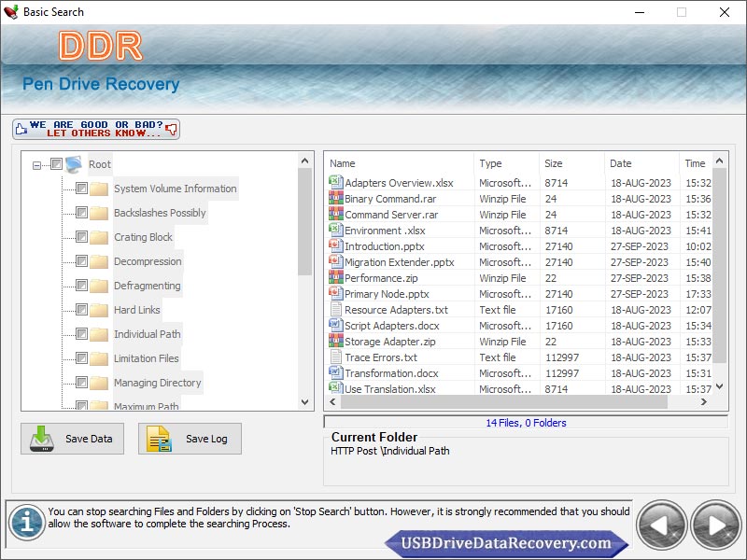Click the Root computer icon in tree
The image size is (747, 560).
pyautogui.click(x=74, y=164)
